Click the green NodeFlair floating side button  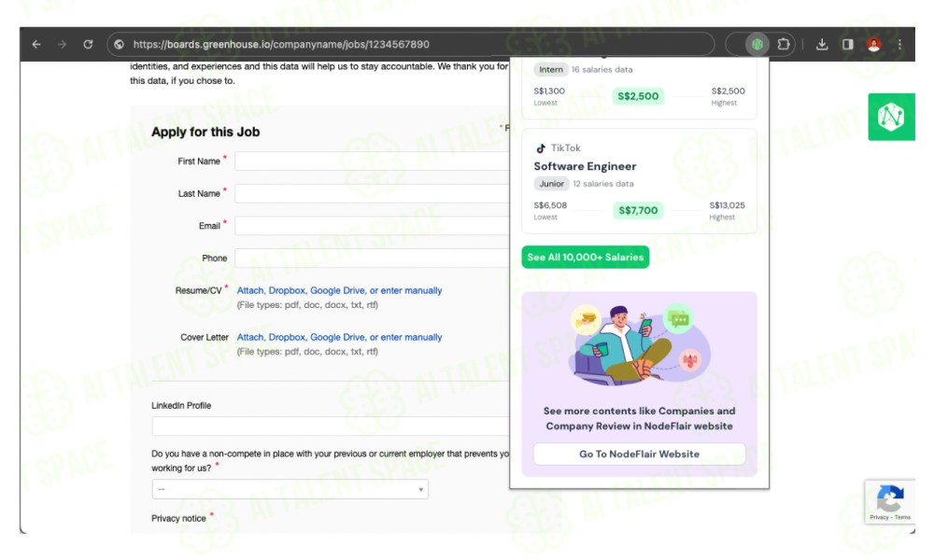pyautogui.click(x=891, y=117)
